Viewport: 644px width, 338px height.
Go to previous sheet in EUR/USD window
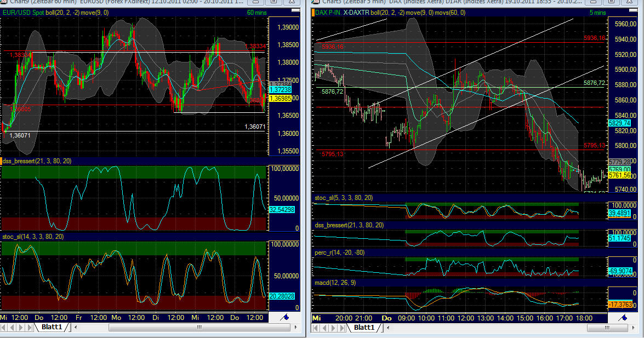click(x=13, y=328)
